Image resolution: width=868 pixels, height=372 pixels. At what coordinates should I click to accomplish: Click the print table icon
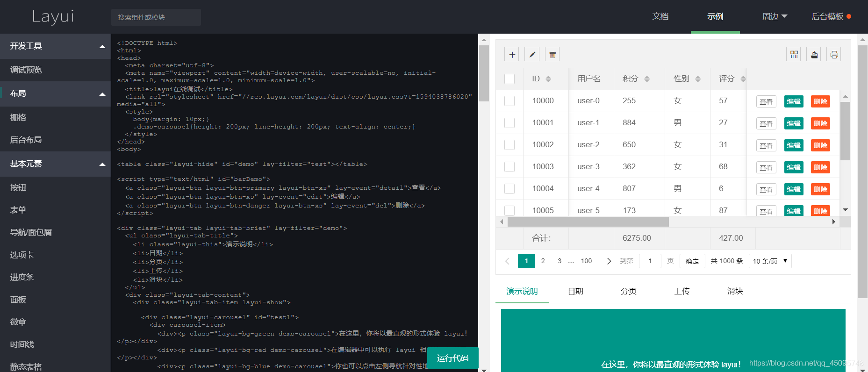tap(834, 55)
